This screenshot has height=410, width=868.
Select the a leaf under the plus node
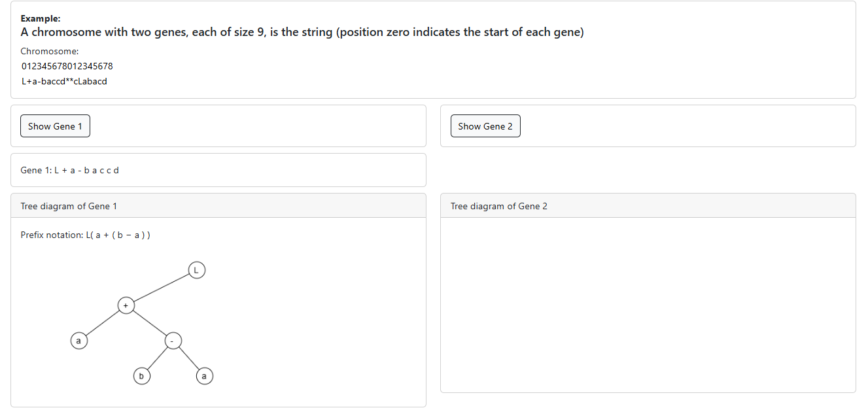78,341
